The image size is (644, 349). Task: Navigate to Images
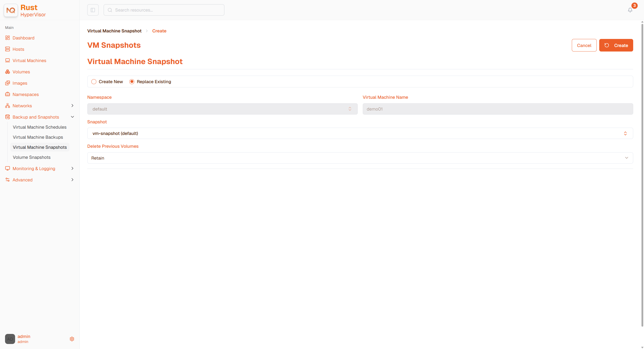[20, 83]
